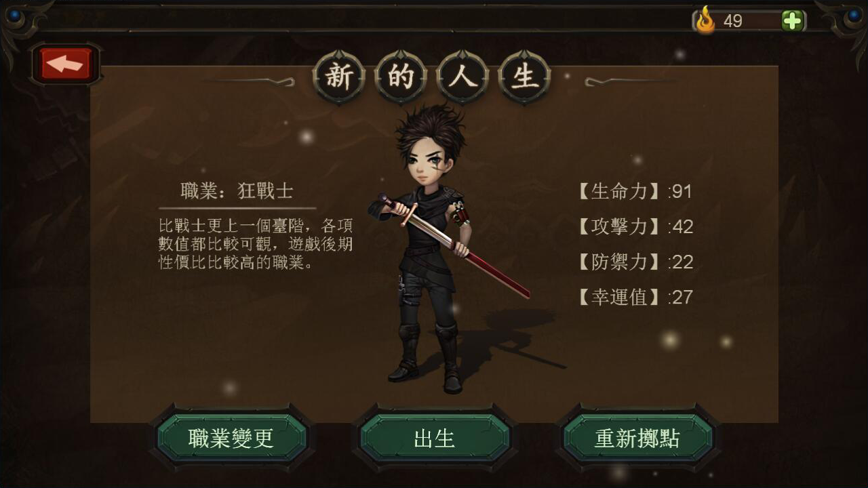This screenshot has width=868, height=488.
Task: Tap the green plus icon to add flames
Action: click(x=791, y=21)
